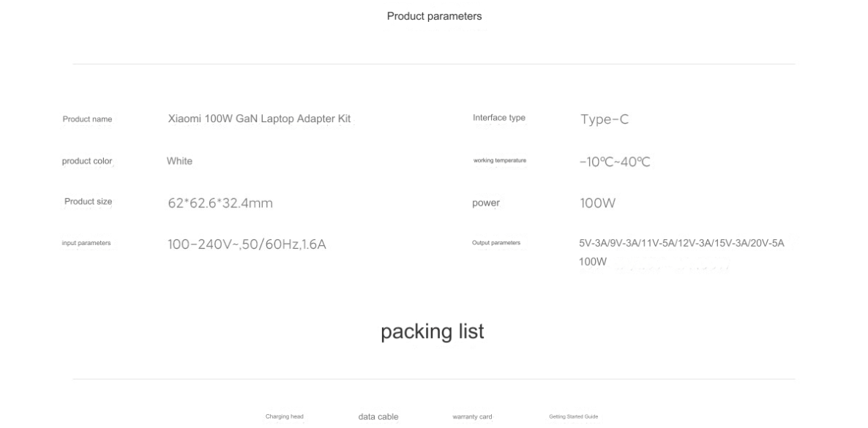This screenshot has height=428, width=868.
Task: Select the product color label
Action: pyautogui.click(x=87, y=161)
